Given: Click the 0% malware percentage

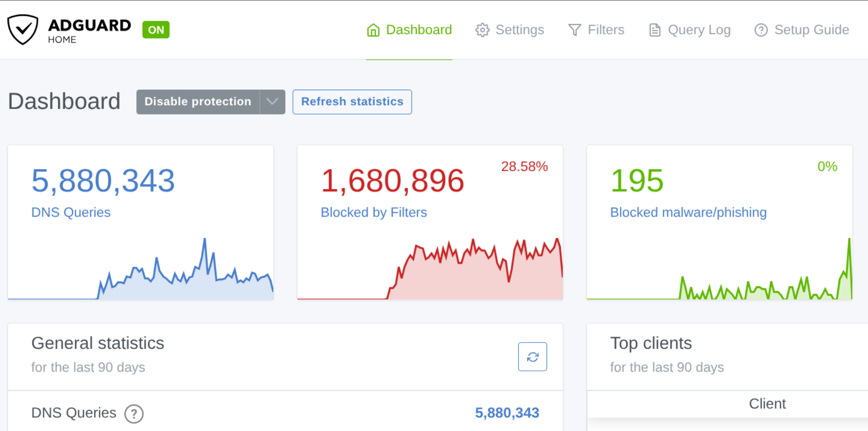Looking at the screenshot, I should click(x=827, y=166).
